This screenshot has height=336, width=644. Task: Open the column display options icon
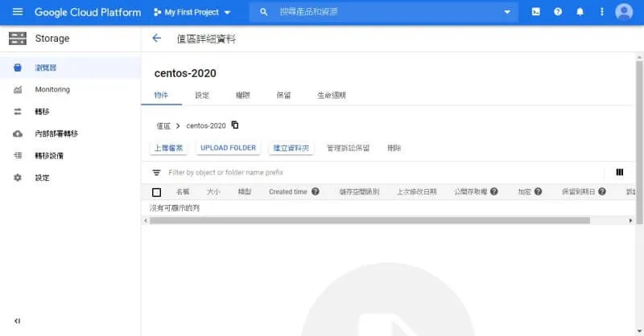(x=620, y=172)
